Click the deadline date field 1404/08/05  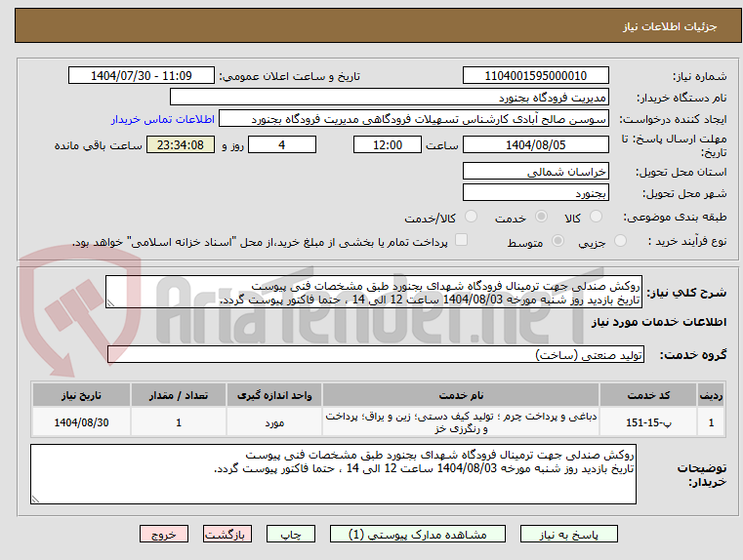click(535, 144)
